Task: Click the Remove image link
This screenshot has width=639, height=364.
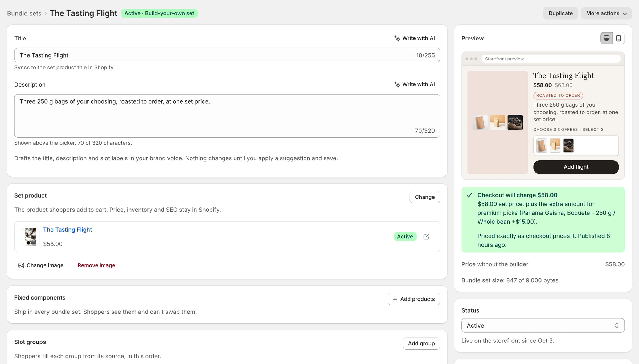Action: click(x=96, y=265)
